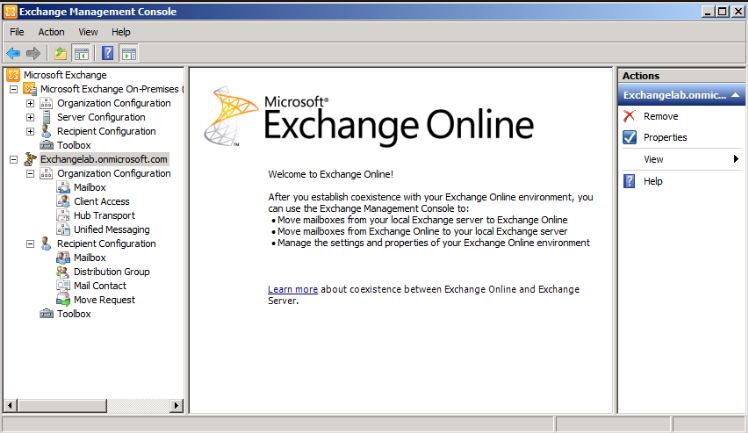Viewport: 748px width, 433px height.
Task: Toggle the Show/Hide Action Pane toolbar icon
Action: 129,53
